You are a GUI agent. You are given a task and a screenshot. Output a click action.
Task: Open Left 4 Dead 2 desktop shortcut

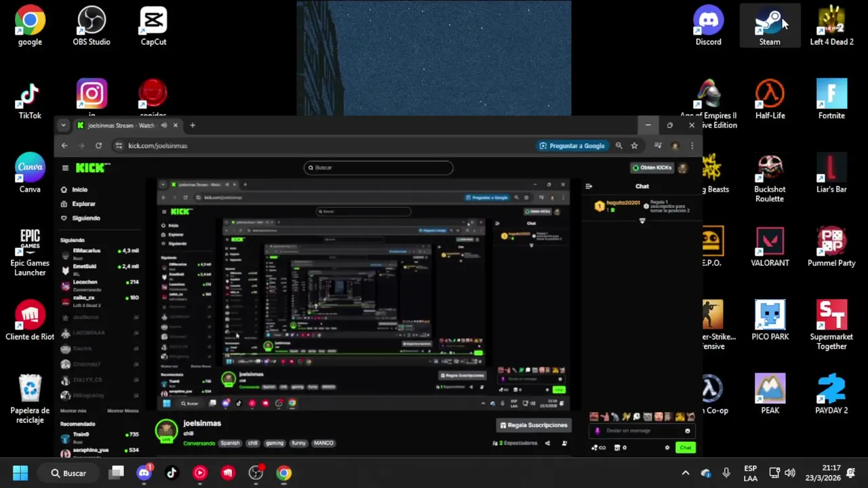832,26
